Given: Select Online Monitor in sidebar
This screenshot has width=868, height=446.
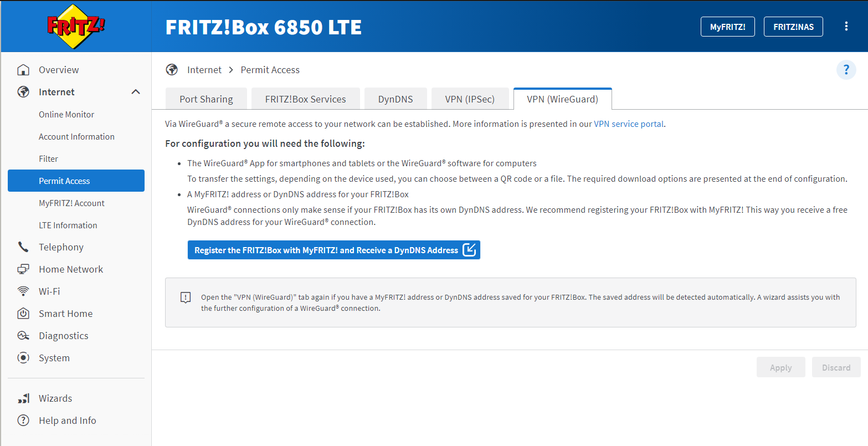Looking at the screenshot, I should point(66,115).
